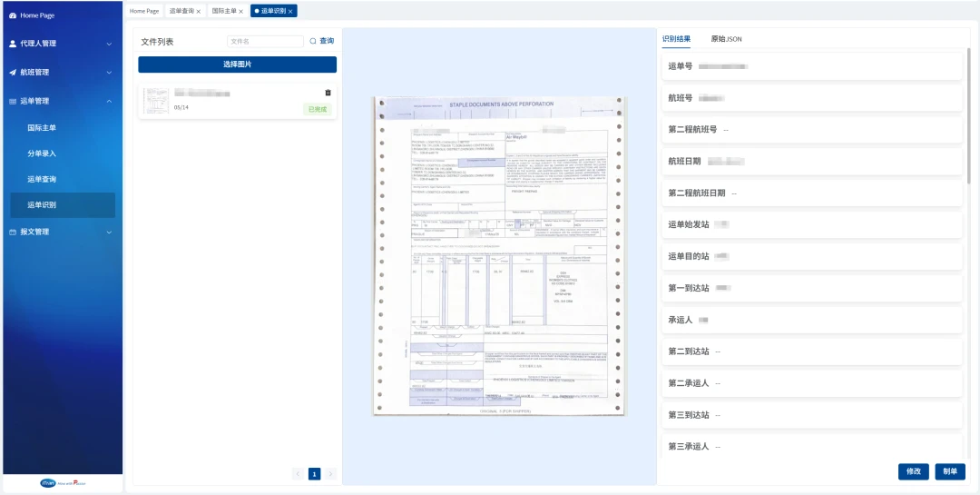Click the 航班号 result field

[812, 97]
